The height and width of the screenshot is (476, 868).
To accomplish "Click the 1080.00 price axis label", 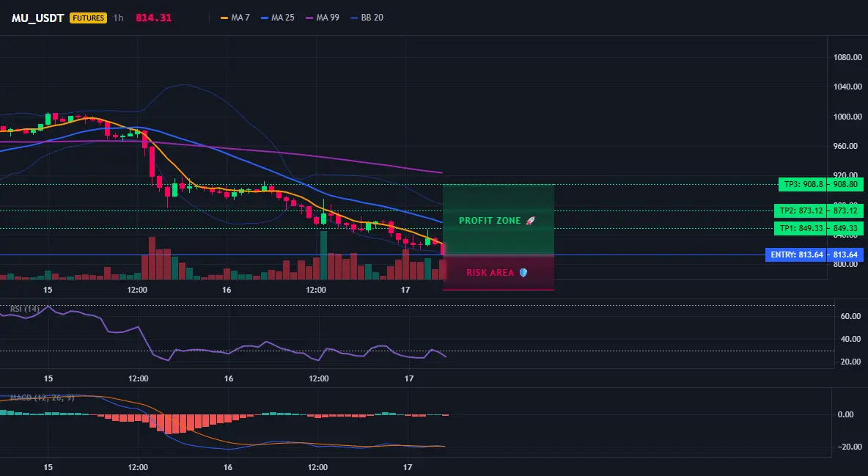I will click(x=847, y=57).
